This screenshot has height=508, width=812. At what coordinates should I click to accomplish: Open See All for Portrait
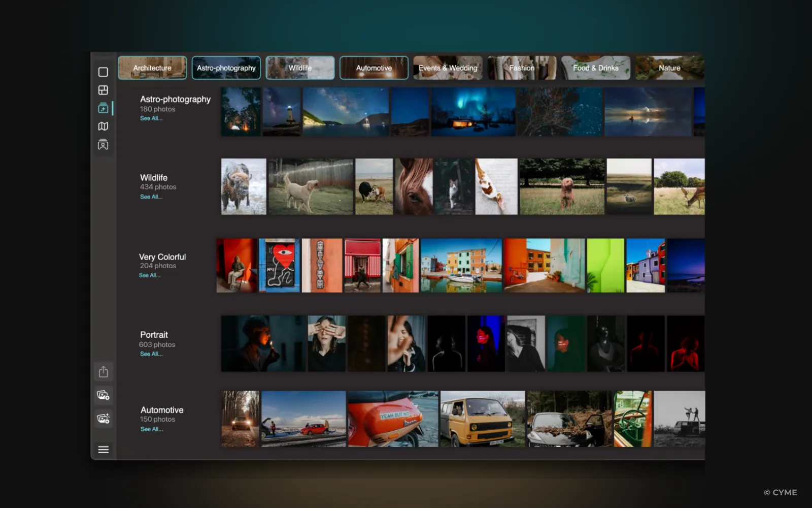pos(151,354)
